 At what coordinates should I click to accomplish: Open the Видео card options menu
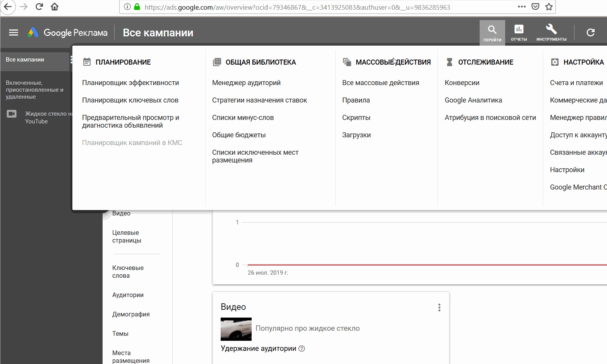[439, 308]
